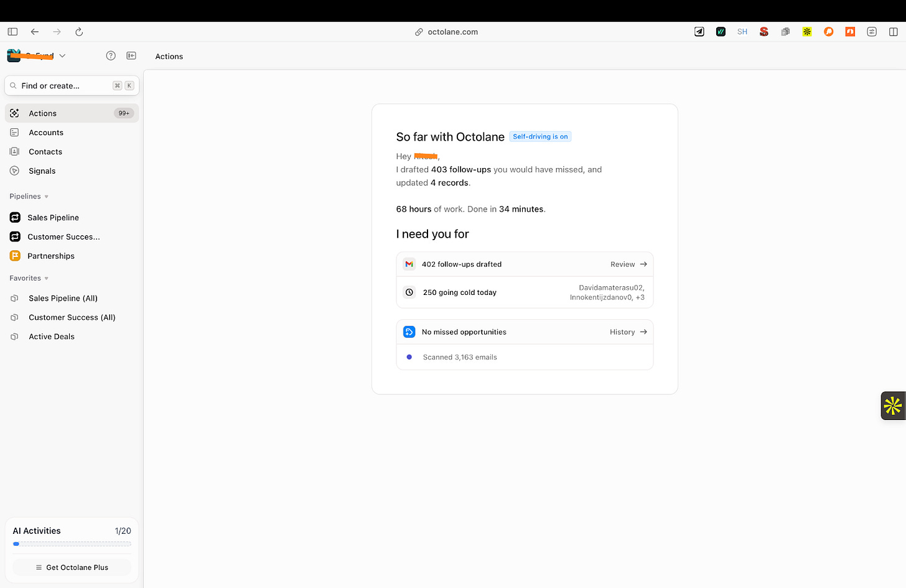
Task: Click the Accounts list icon
Action: click(x=14, y=133)
